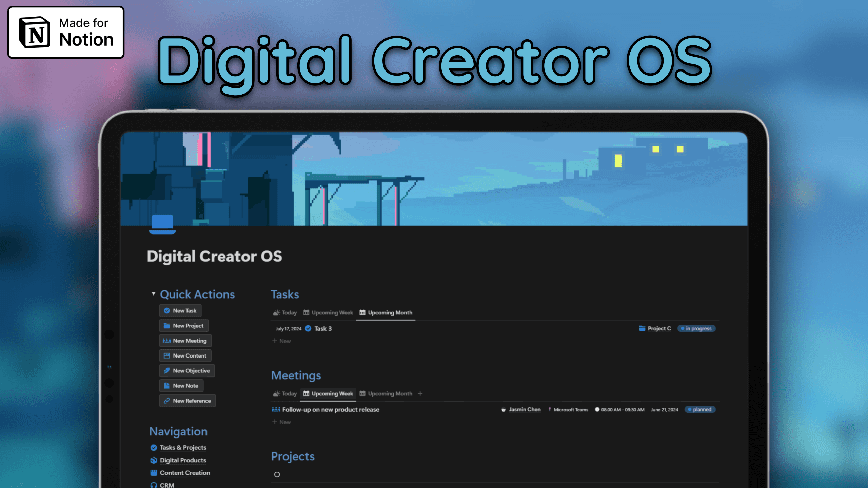Select the Today tab under Tasks
This screenshot has height=488, width=868.
285,312
